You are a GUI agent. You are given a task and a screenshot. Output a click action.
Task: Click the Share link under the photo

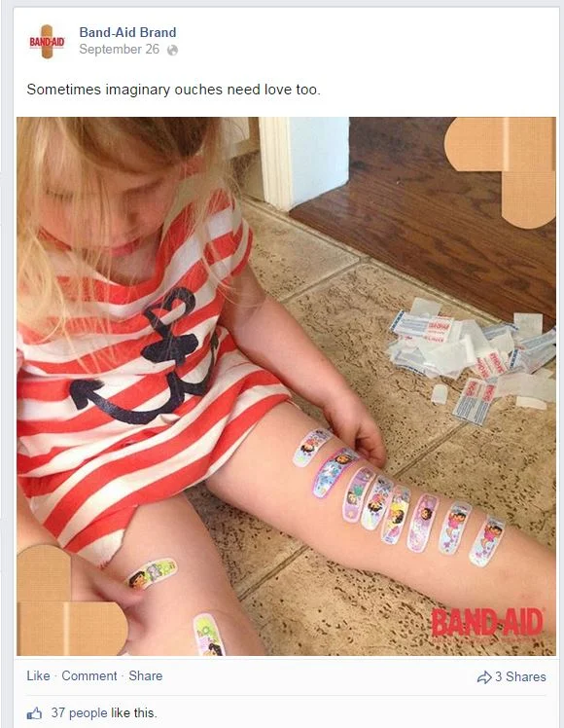(146, 676)
